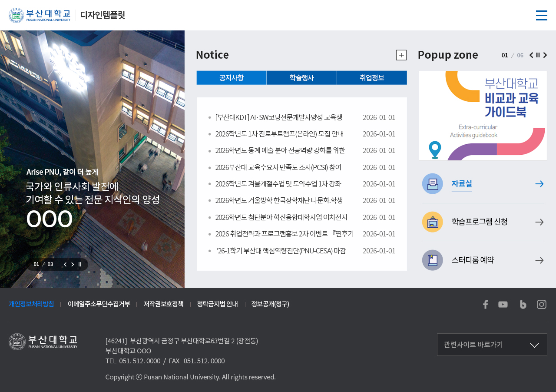The image size is (556, 392).
Task: Click the Naver blog icon in the footer
Action: coord(523,304)
